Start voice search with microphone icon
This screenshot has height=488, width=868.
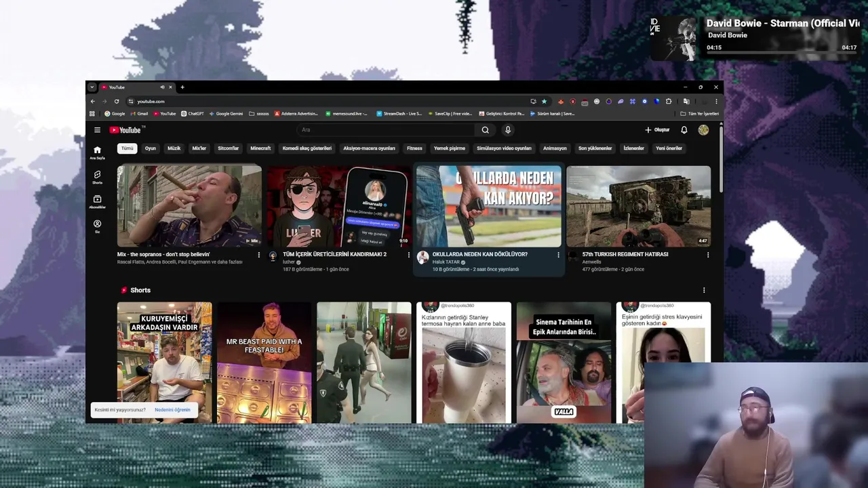point(508,130)
